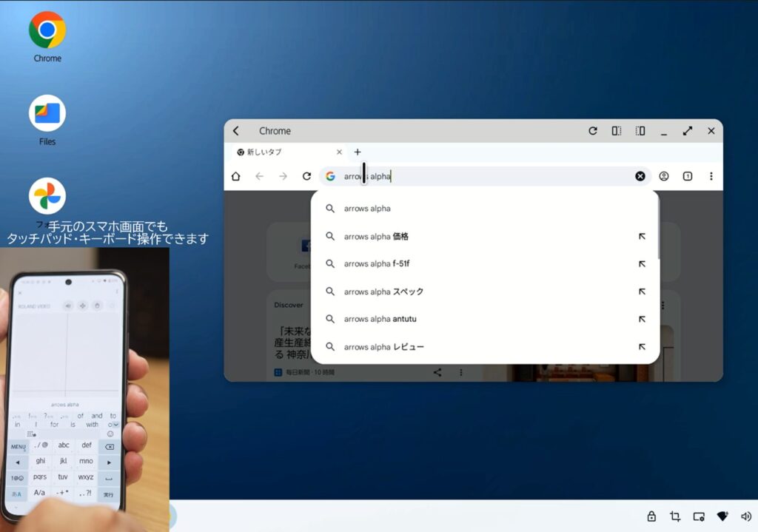758x532 pixels.
Task: Click the title bar refresh icon
Action: (x=593, y=131)
